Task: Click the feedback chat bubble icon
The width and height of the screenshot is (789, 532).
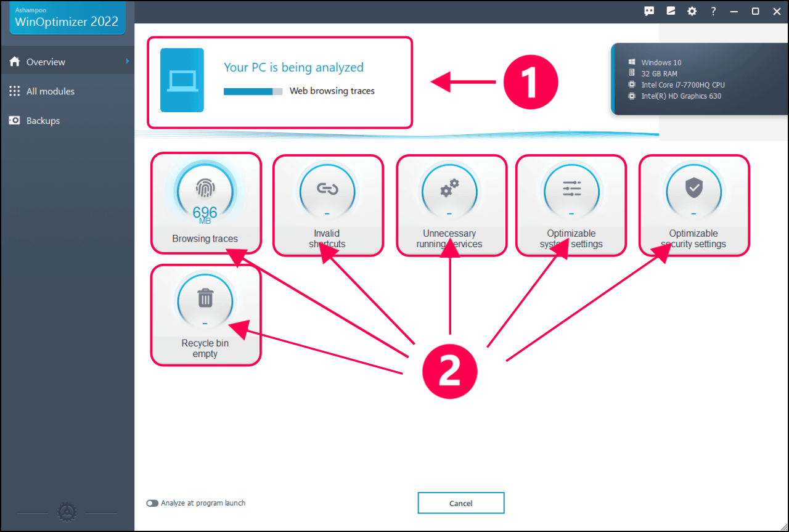Action: [649, 11]
